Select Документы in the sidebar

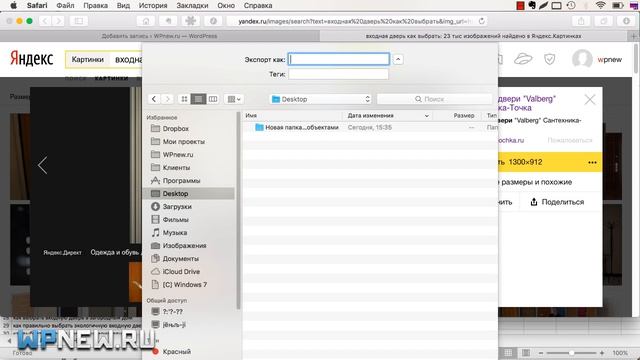[x=189, y=259]
